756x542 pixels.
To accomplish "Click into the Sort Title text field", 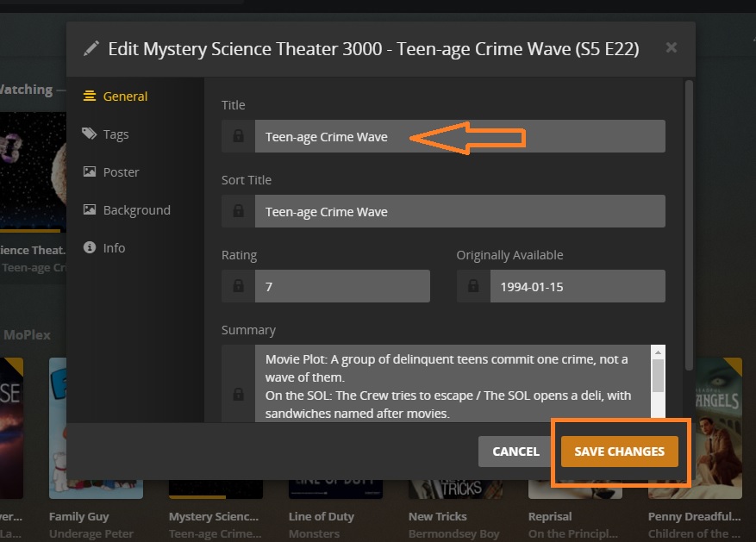I will (x=460, y=211).
